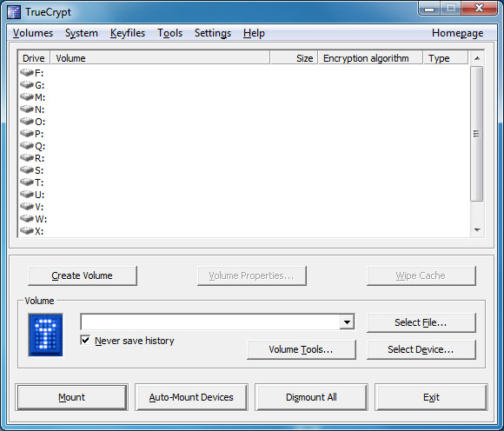Pick the S: drive icon
This screenshot has width=504, height=431.
27,169
